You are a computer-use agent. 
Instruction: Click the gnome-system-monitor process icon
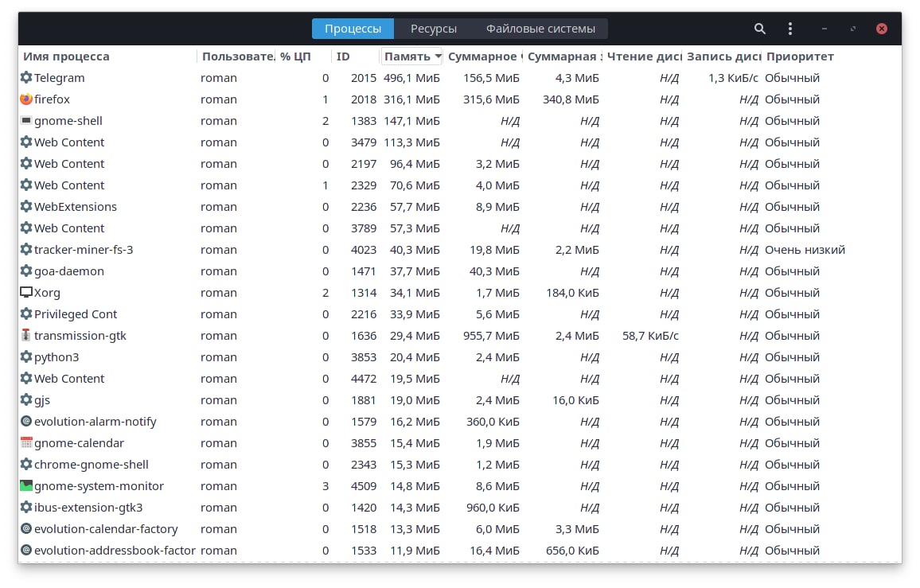click(25, 486)
